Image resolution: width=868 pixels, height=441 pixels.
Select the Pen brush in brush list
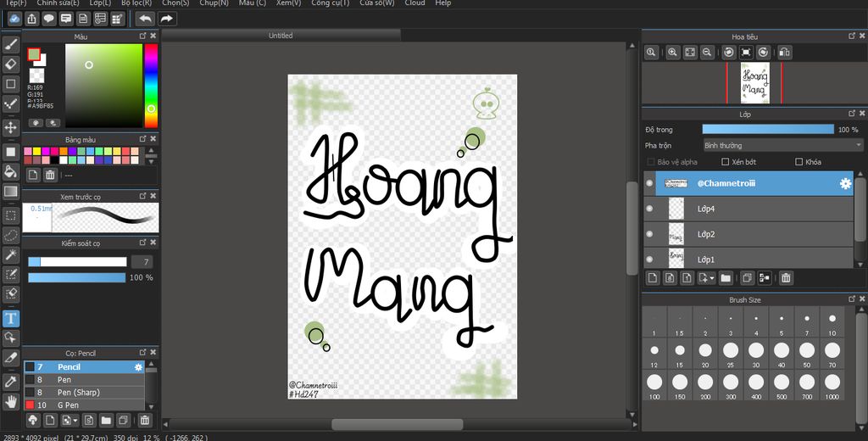[x=84, y=379]
